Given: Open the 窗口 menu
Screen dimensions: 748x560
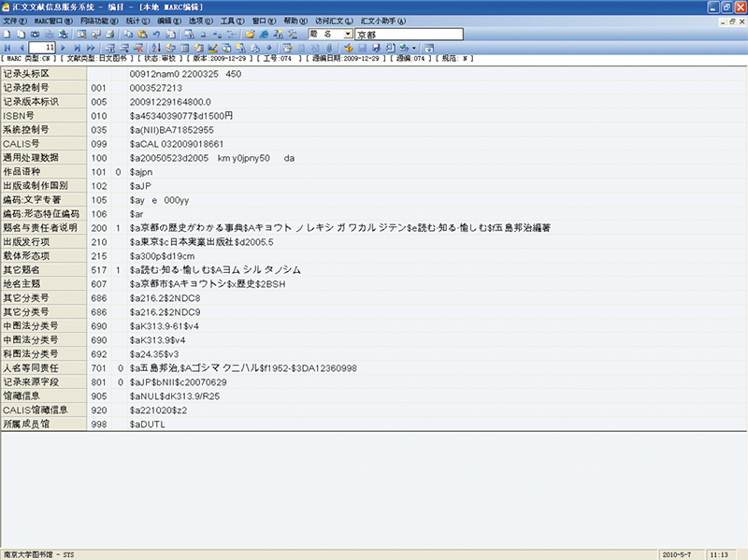Looking at the screenshot, I should point(264,21).
